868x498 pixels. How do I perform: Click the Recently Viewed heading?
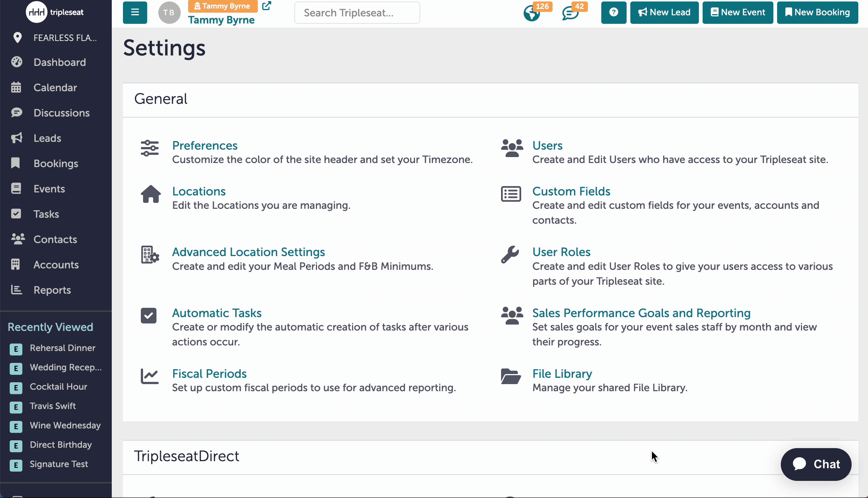pyautogui.click(x=50, y=327)
